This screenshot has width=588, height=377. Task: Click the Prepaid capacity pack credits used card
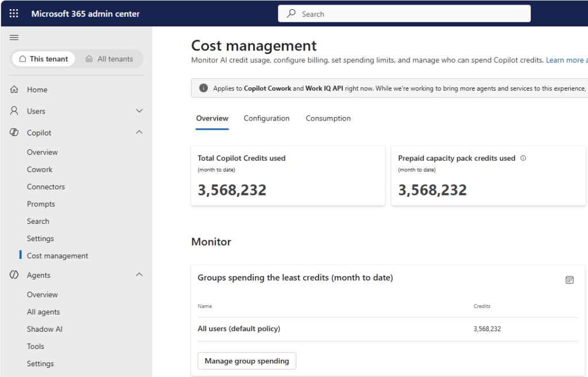click(x=488, y=176)
